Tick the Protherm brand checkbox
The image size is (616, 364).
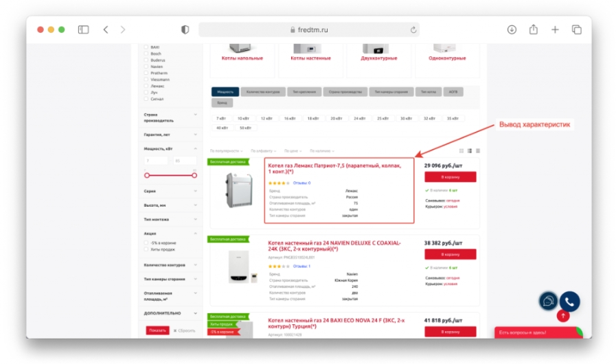146,73
